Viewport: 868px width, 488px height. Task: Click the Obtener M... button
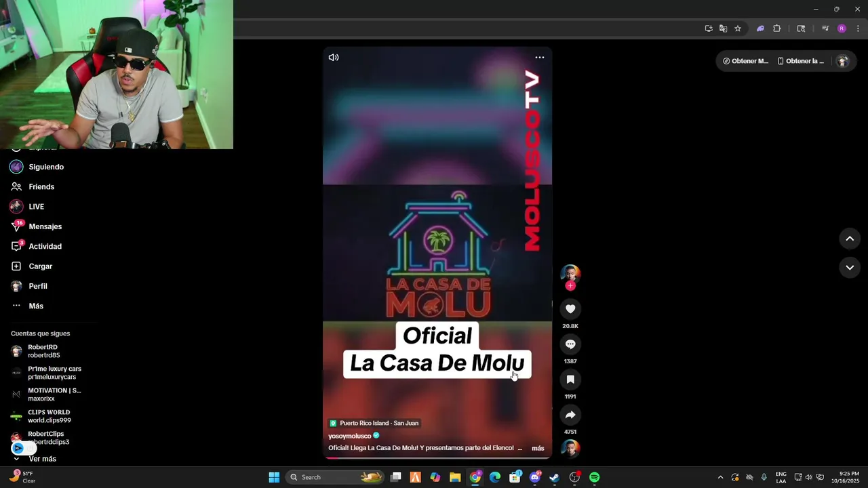click(x=746, y=61)
